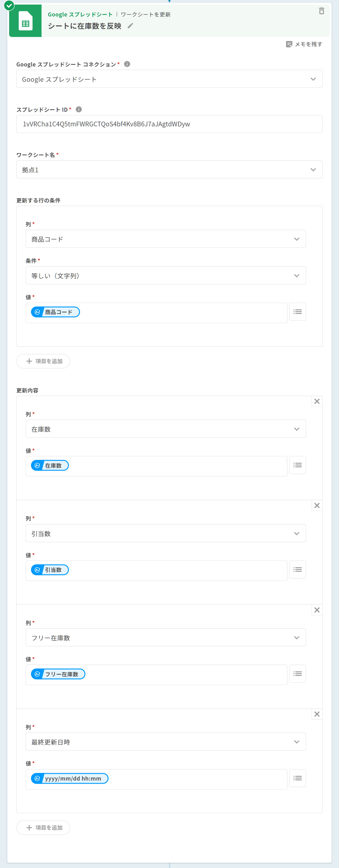
Task: Open data list icon beside 商品コード value
Action: pyautogui.click(x=297, y=312)
